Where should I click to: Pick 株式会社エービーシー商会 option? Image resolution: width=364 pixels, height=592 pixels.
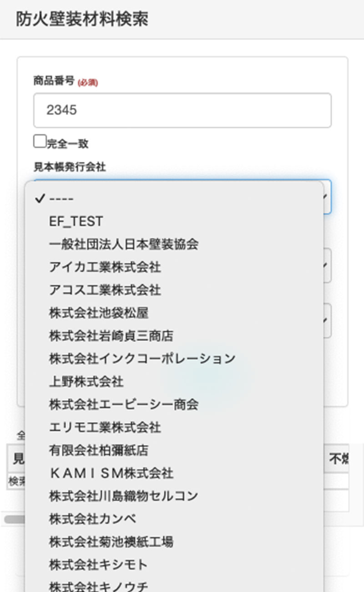(124, 404)
